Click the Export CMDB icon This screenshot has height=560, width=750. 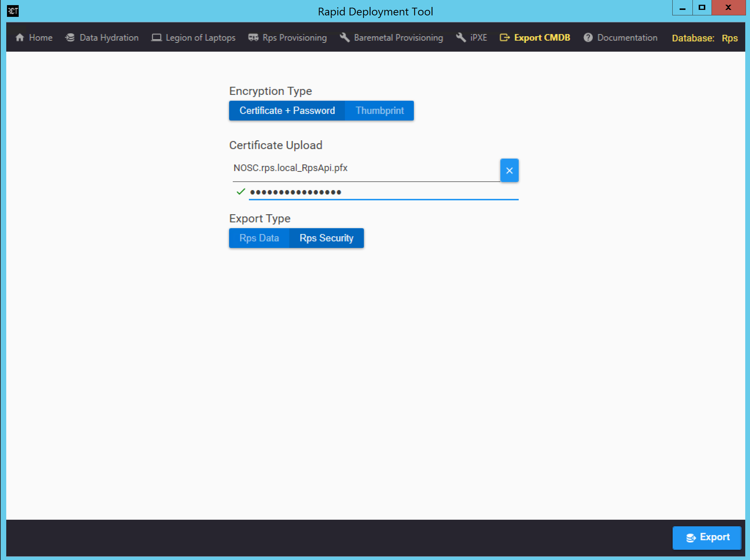pyautogui.click(x=504, y=37)
